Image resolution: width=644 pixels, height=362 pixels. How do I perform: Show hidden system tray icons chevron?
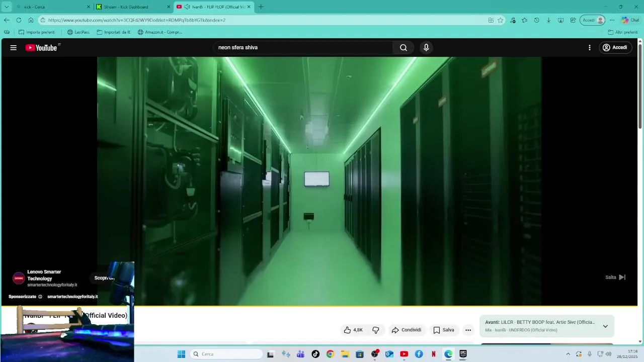tap(568, 354)
